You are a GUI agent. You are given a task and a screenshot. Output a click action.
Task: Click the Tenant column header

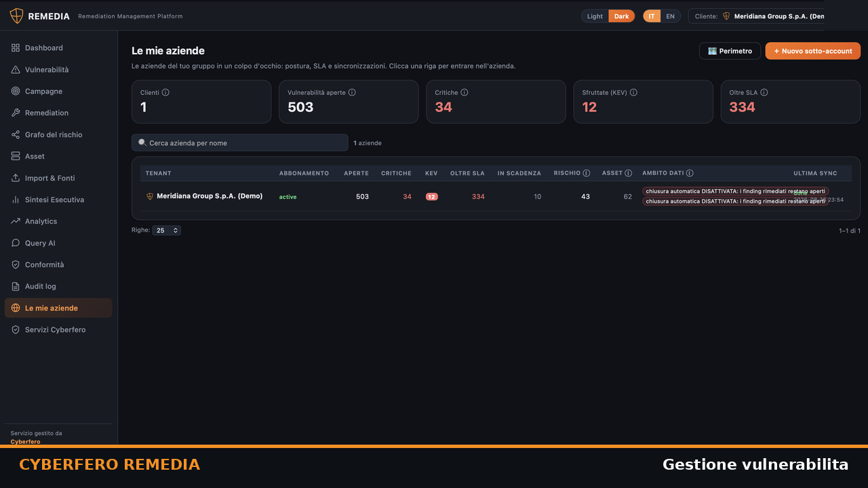[159, 174]
